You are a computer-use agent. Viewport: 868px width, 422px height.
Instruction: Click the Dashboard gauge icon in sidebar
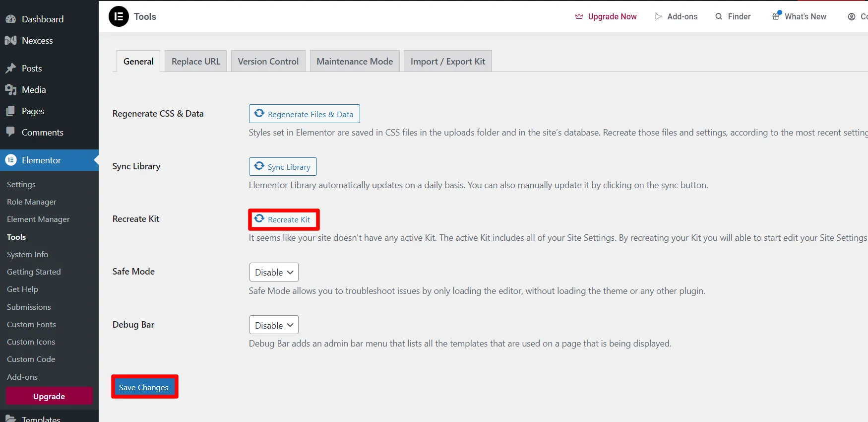[x=10, y=19]
